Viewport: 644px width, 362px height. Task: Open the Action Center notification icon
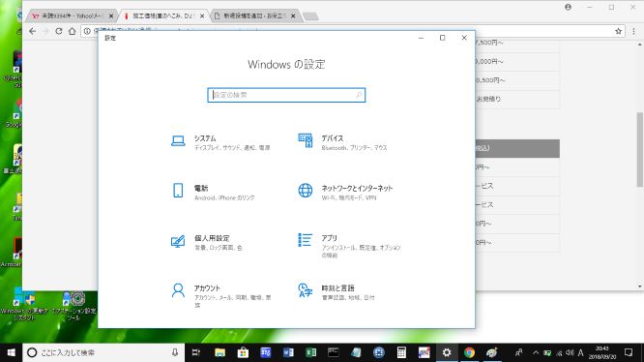[629, 352]
